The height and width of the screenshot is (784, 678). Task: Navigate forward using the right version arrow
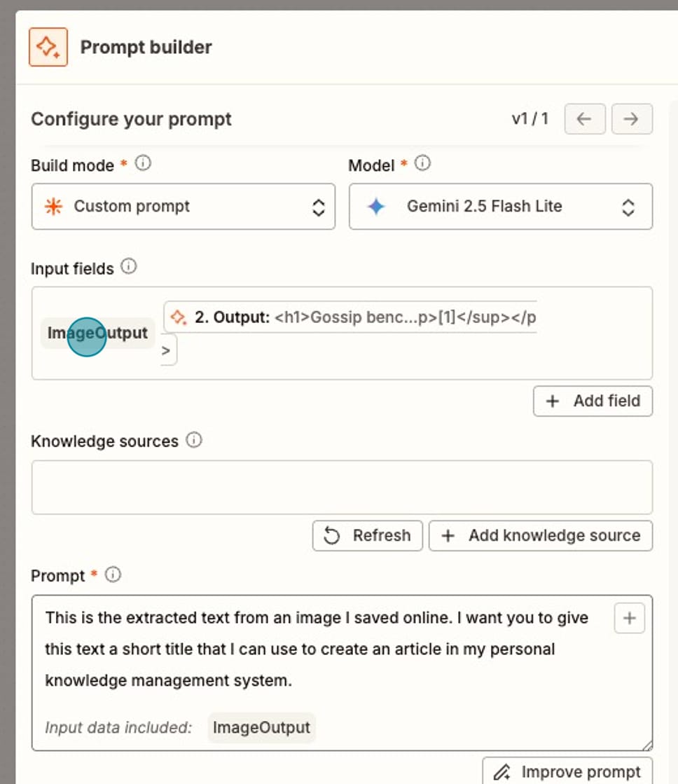pos(632,118)
